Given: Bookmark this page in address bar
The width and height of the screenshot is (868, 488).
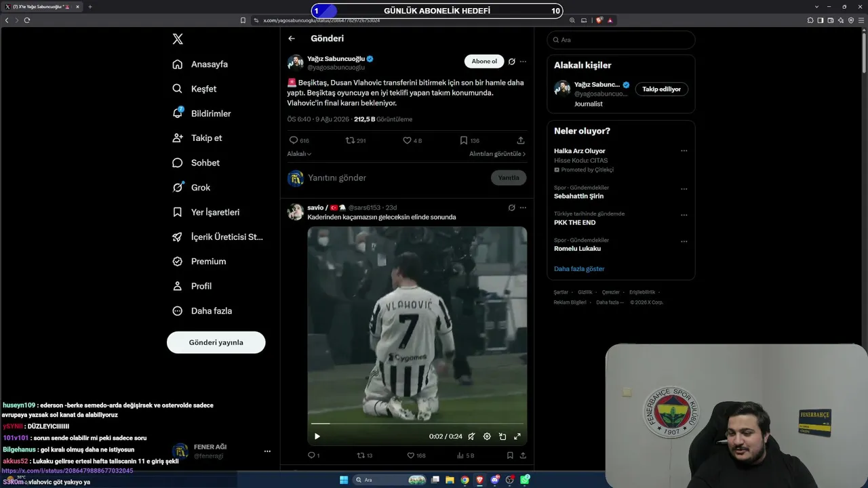Looking at the screenshot, I should pos(243,20).
